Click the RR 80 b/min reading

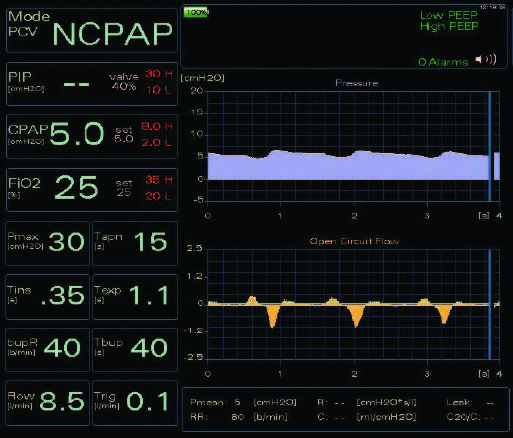click(239, 417)
